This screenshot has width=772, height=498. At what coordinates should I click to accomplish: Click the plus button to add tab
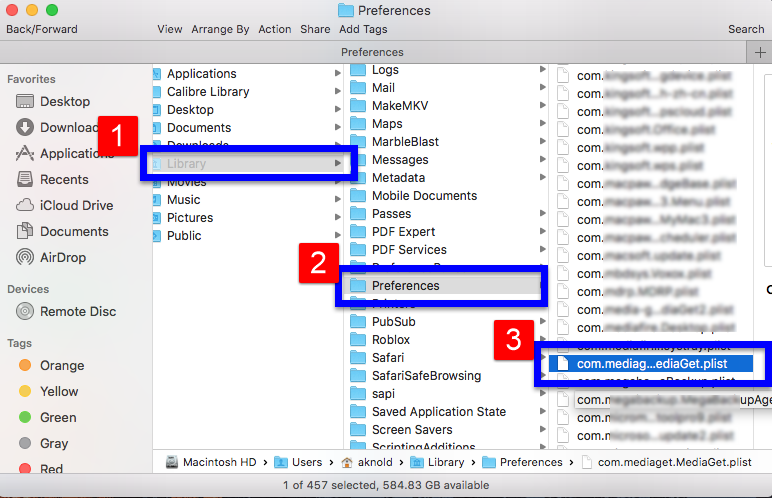click(759, 52)
